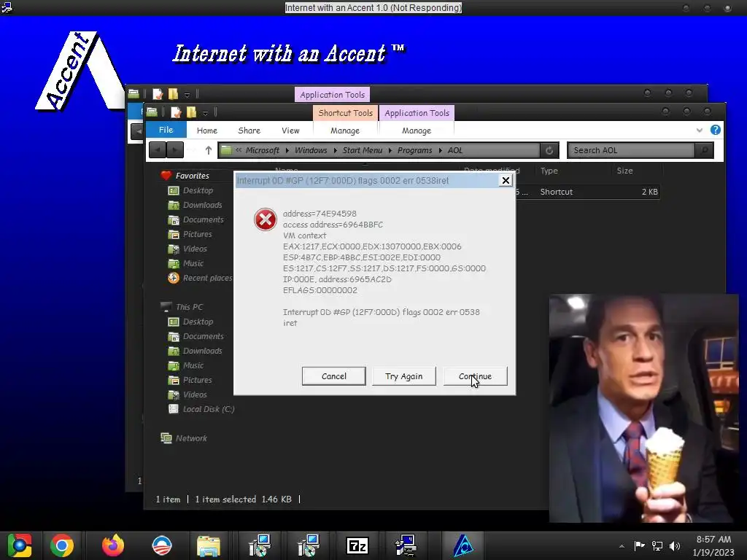Select Music under This PC
The width and height of the screenshot is (747, 560).
click(193, 366)
